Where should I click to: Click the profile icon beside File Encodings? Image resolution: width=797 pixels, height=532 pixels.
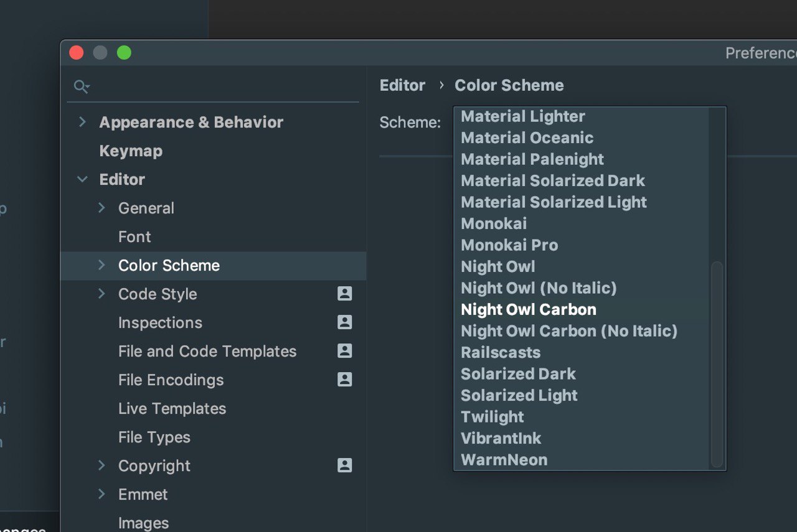pos(345,380)
